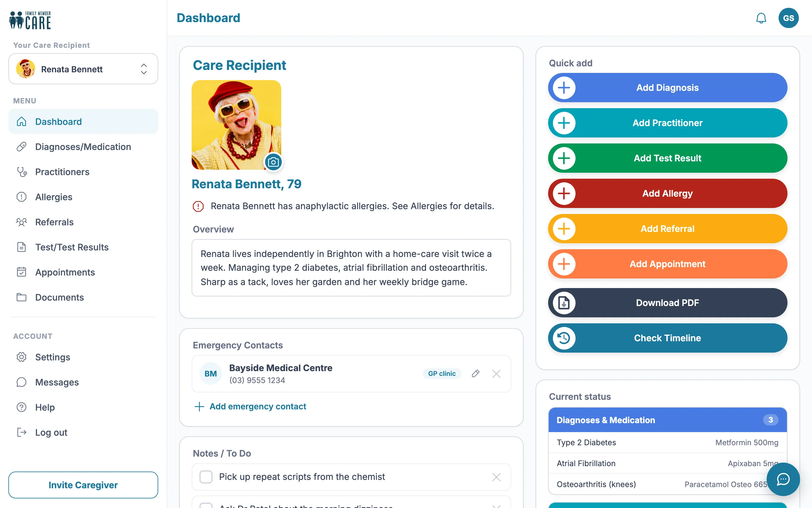
Task: Click the plus icon on Add Practitioner
Action: click(x=564, y=123)
